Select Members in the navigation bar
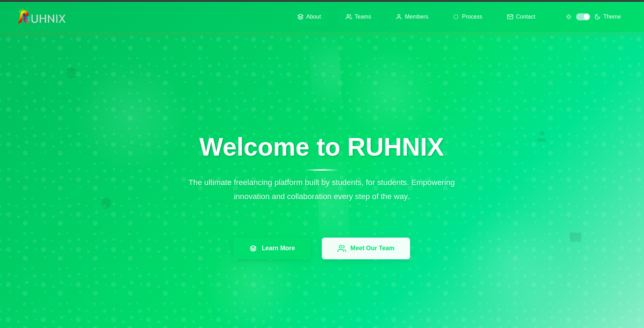The image size is (644, 328). point(416,16)
